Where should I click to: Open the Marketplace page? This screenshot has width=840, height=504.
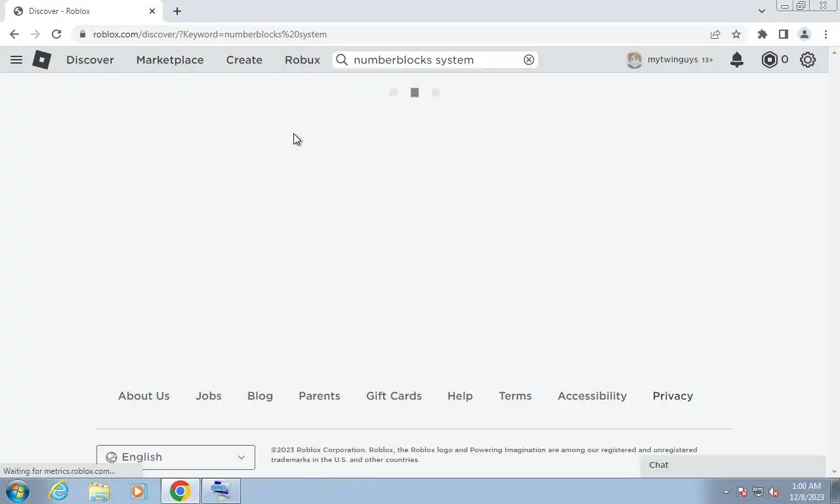click(x=170, y=60)
